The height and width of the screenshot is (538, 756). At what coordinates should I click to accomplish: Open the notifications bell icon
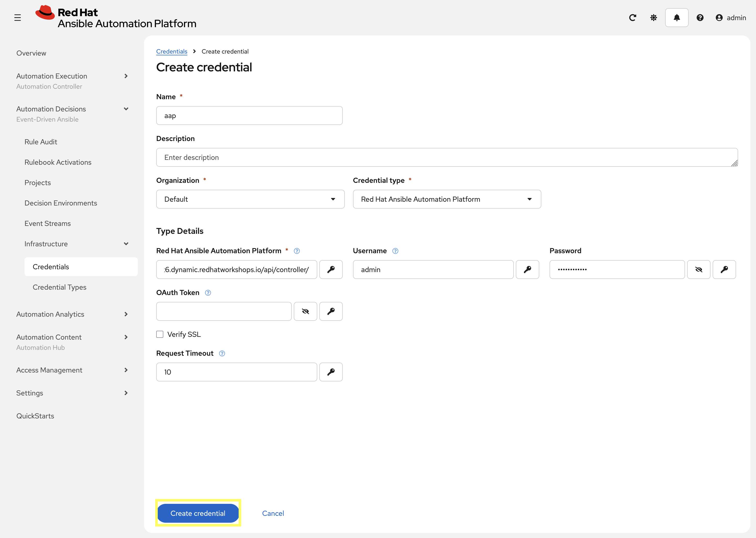coord(676,18)
